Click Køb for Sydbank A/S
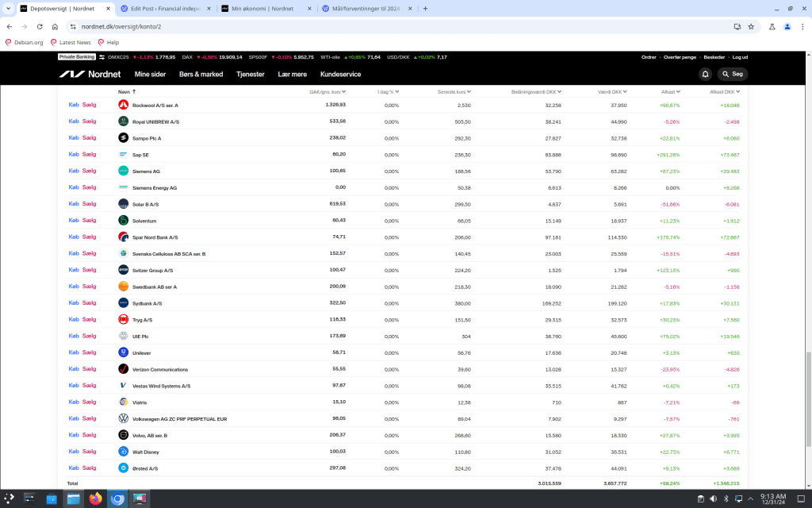 pos(74,303)
